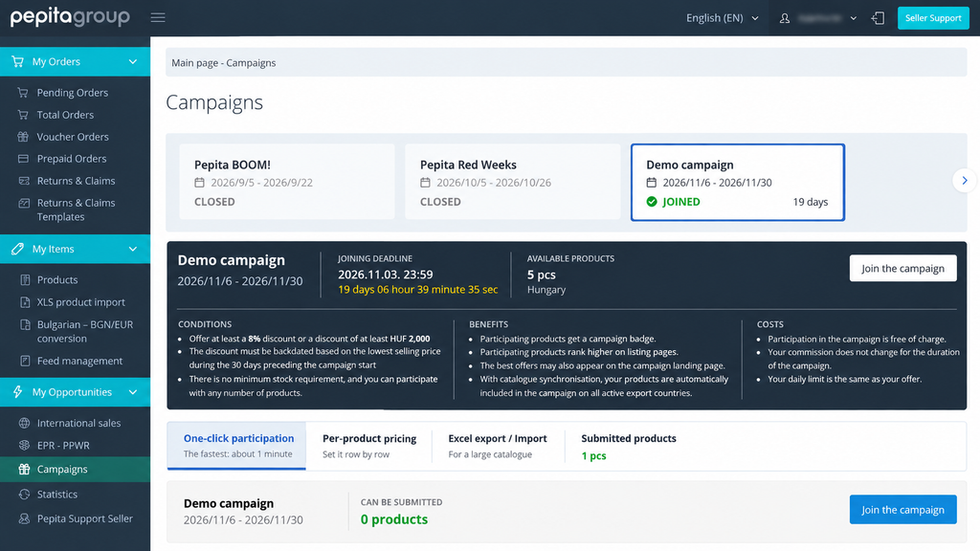The image size is (980, 551).
Task: Open the Excel export / Import tab
Action: [498, 446]
